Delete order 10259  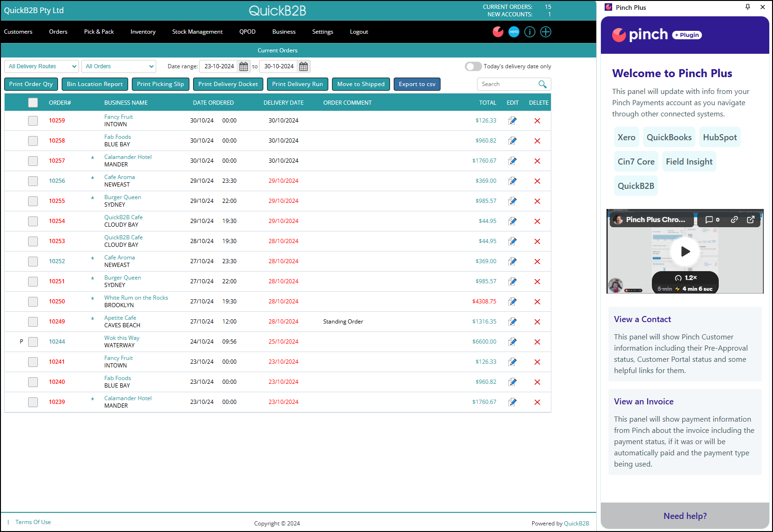(x=537, y=121)
